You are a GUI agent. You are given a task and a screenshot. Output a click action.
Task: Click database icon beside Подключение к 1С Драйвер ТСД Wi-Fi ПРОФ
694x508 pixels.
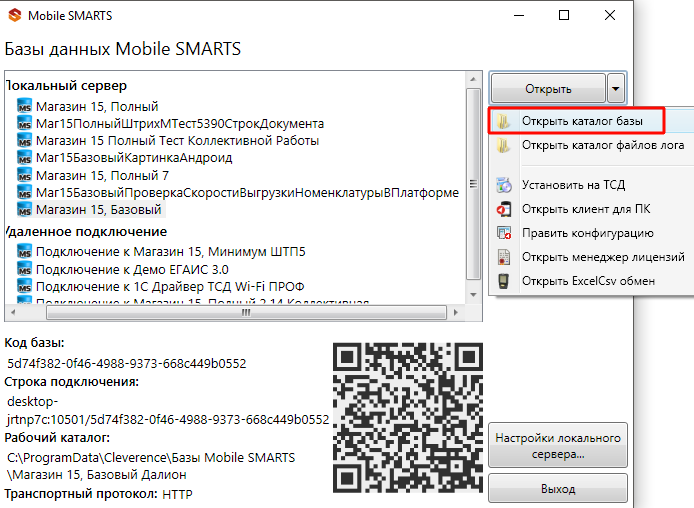pyautogui.click(x=24, y=286)
